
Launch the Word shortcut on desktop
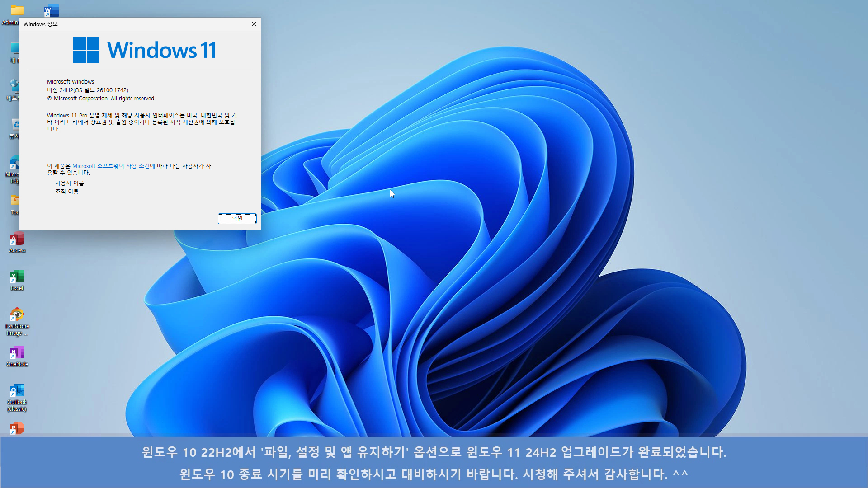click(52, 10)
